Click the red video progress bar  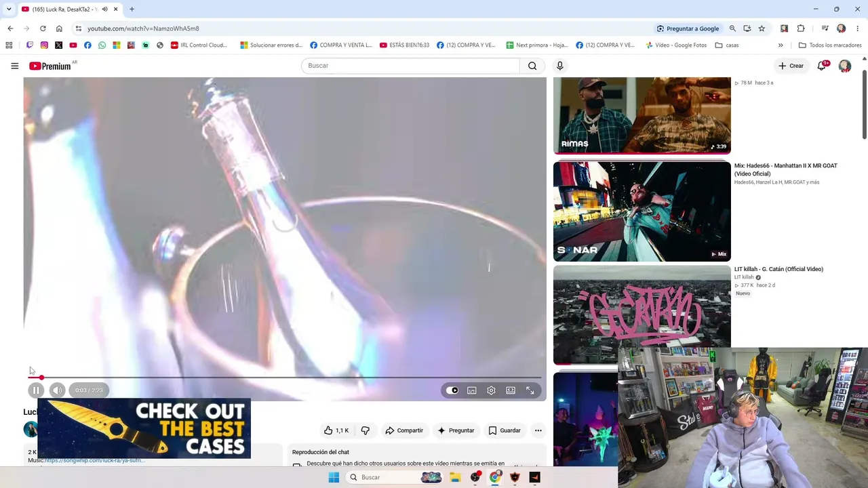click(x=285, y=377)
